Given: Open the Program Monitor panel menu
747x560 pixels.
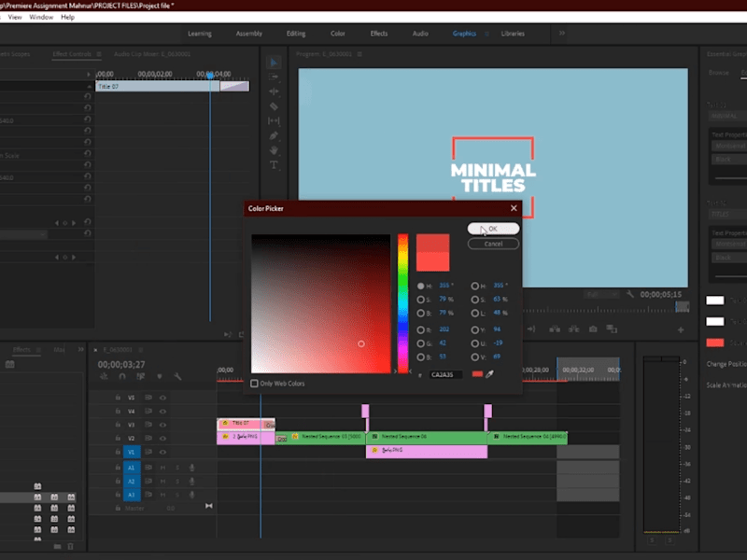Looking at the screenshot, I should 359,54.
